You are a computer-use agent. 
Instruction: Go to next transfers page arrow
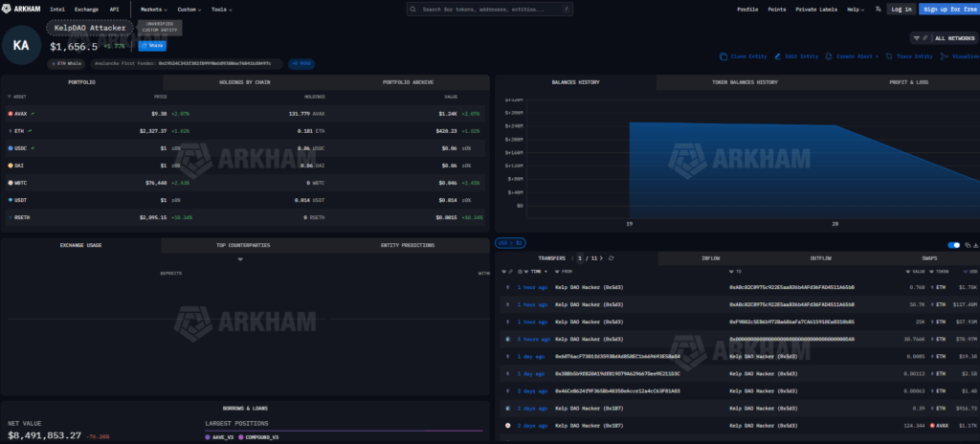click(x=599, y=258)
